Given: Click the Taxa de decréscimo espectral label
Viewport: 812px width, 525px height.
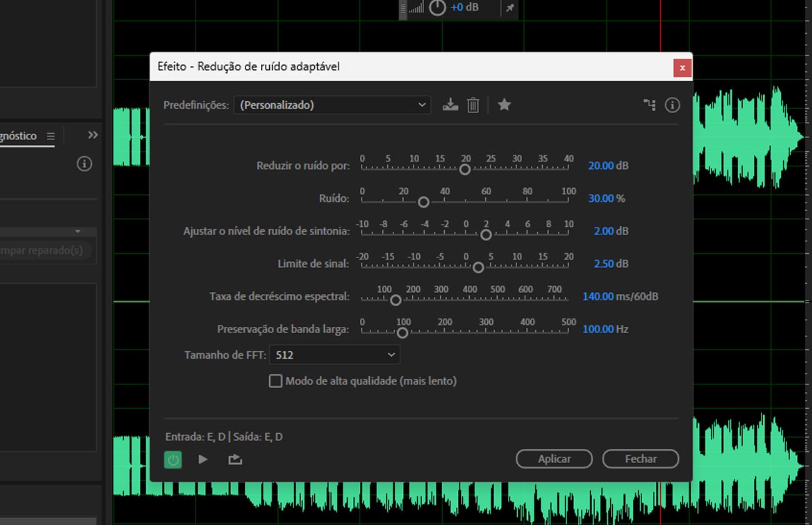Looking at the screenshot, I should point(279,296).
